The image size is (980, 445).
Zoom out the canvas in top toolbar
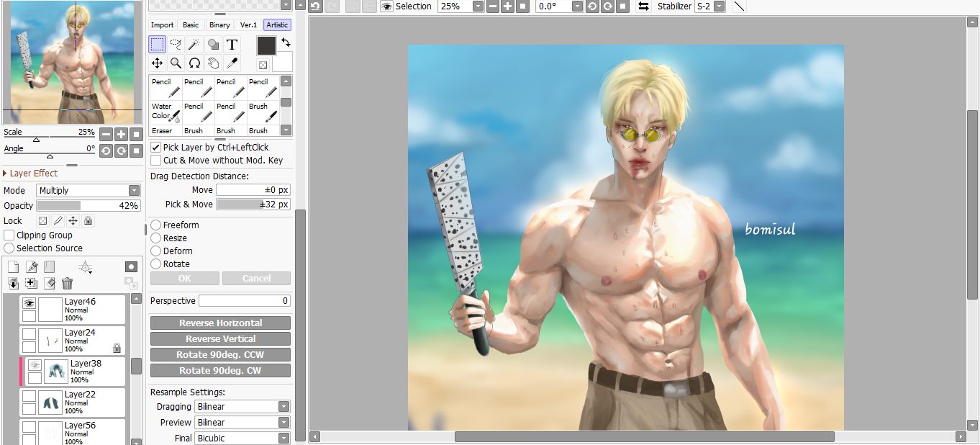(492, 6)
